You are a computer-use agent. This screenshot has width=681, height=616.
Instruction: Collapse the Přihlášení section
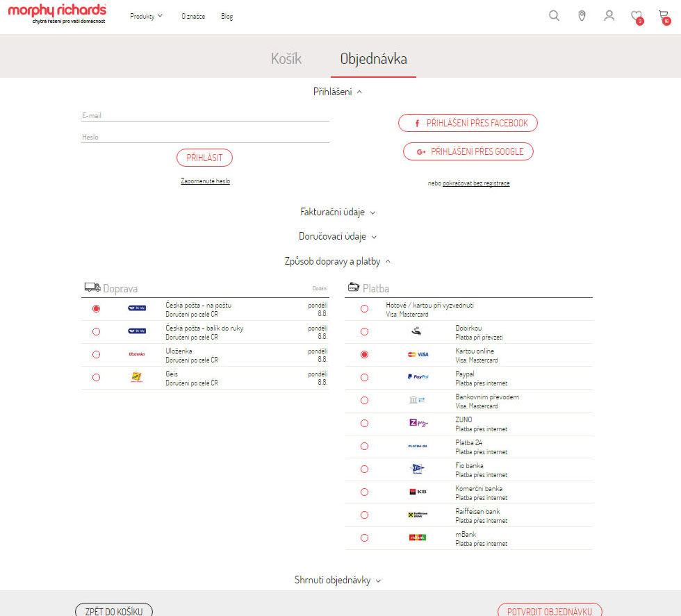coord(338,92)
